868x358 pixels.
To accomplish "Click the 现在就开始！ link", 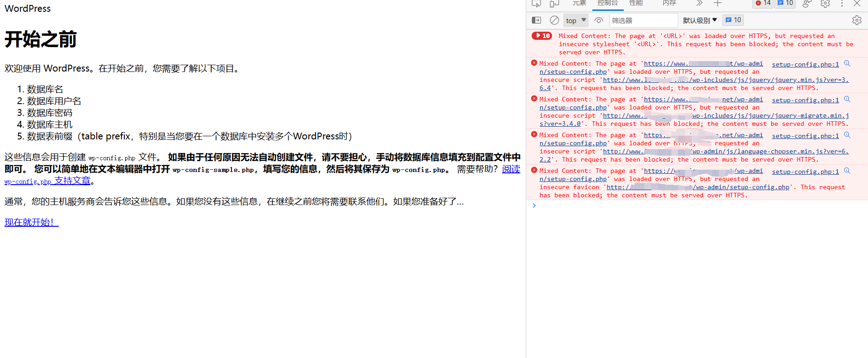I will pyautogui.click(x=31, y=222).
